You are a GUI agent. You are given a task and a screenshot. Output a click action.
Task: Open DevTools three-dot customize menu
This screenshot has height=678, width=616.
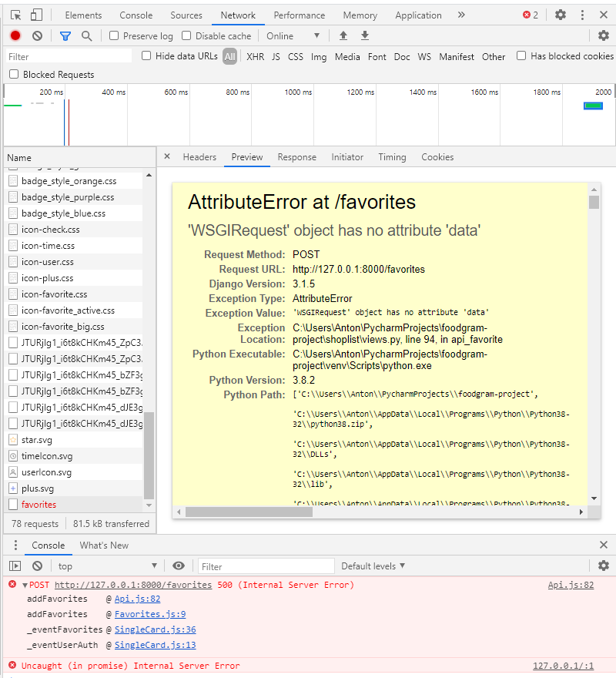pyautogui.click(x=582, y=15)
